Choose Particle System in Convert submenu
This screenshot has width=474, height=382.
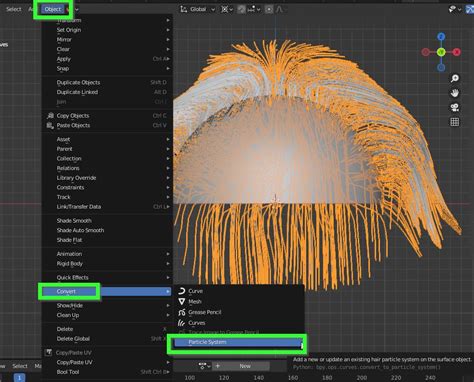click(x=238, y=342)
